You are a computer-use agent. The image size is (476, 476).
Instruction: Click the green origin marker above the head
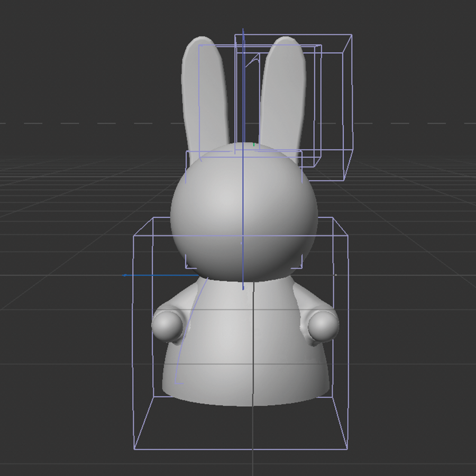(x=254, y=144)
